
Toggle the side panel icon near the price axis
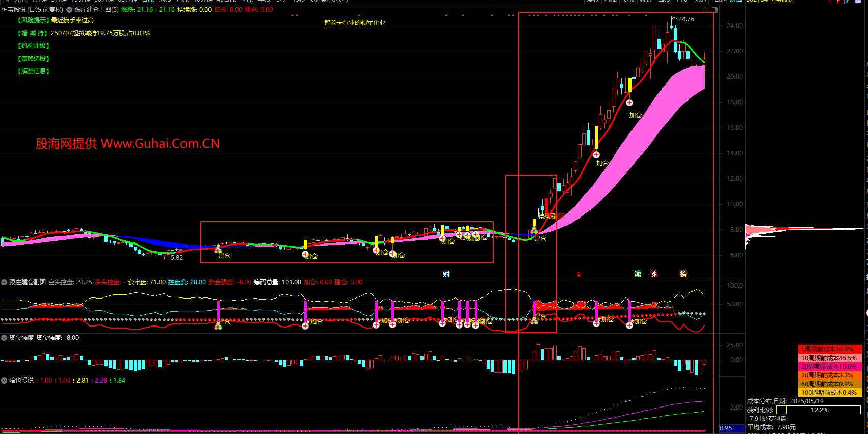715,10
